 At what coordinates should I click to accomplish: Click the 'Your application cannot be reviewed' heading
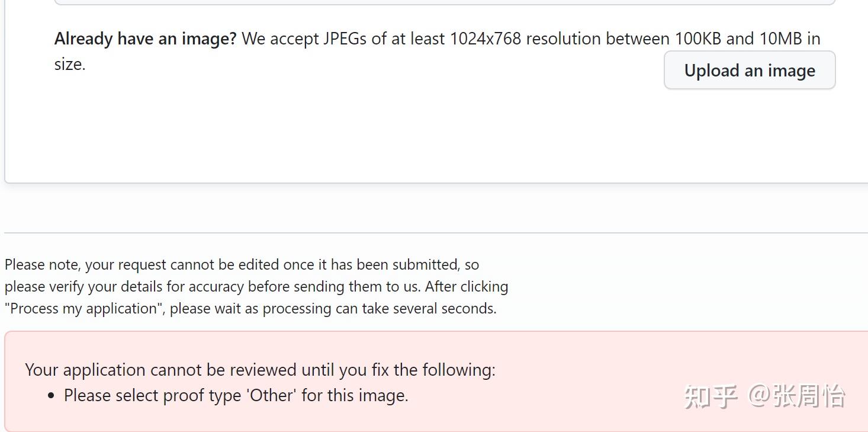261,369
